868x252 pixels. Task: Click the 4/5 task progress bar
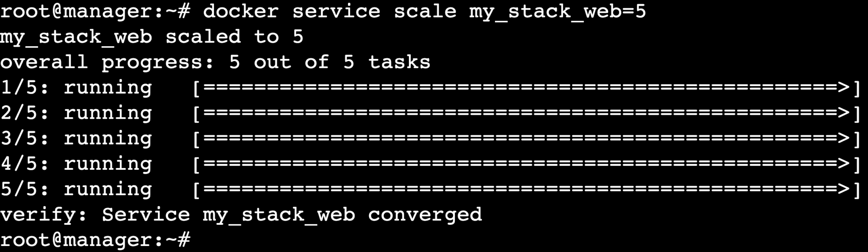click(526, 164)
